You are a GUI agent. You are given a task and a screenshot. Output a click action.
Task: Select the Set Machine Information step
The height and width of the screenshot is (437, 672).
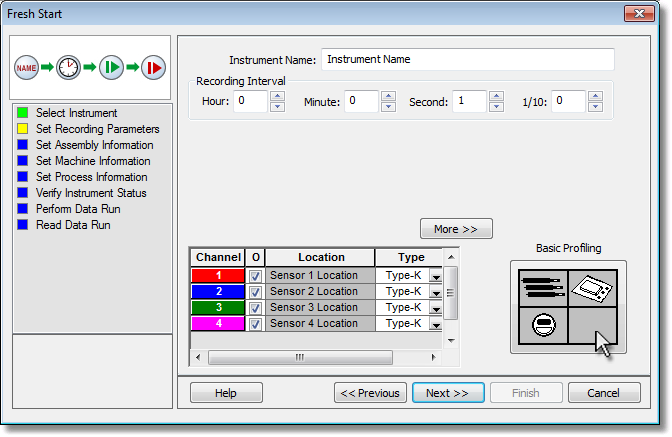[93, 161]
